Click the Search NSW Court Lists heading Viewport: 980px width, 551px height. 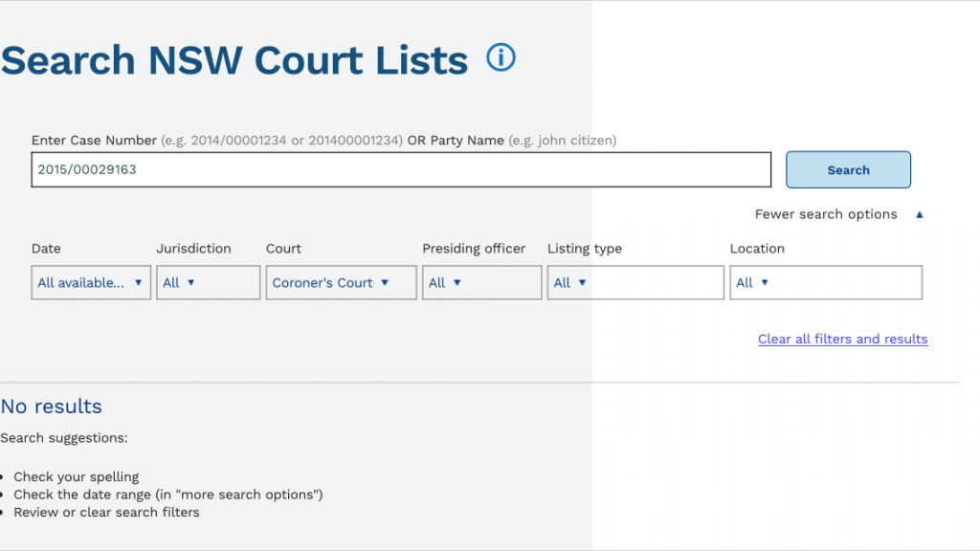click(234, 60)
